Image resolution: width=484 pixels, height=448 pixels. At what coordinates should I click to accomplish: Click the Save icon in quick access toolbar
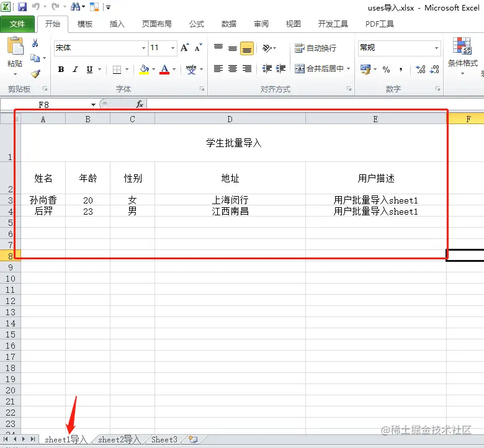coord(22,7)
